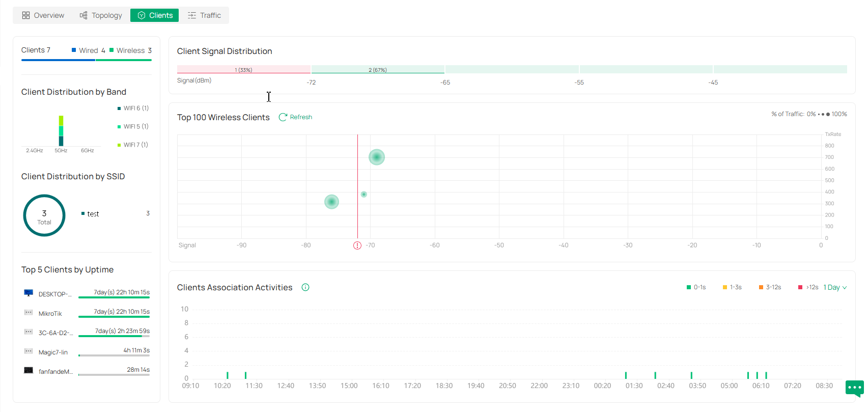The image size is (868, 412).
Task: Click the 10:20 association activity bar
Action: click(x=227, y=375)
